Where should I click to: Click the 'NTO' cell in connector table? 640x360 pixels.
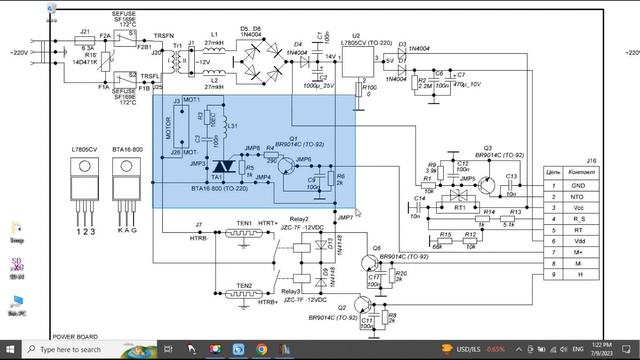coord(577,197)
